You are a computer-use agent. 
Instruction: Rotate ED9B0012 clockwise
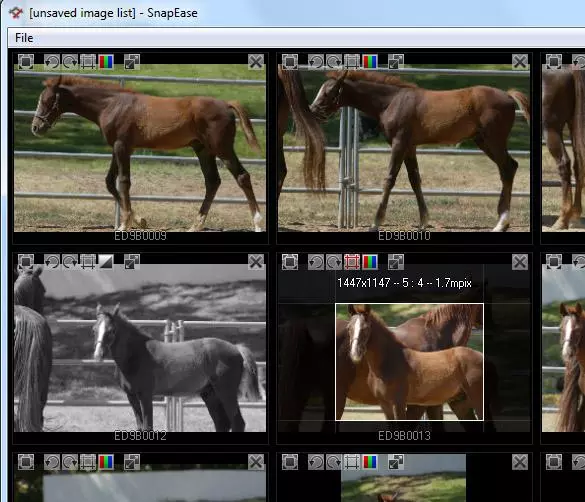[x=70, y=262]
